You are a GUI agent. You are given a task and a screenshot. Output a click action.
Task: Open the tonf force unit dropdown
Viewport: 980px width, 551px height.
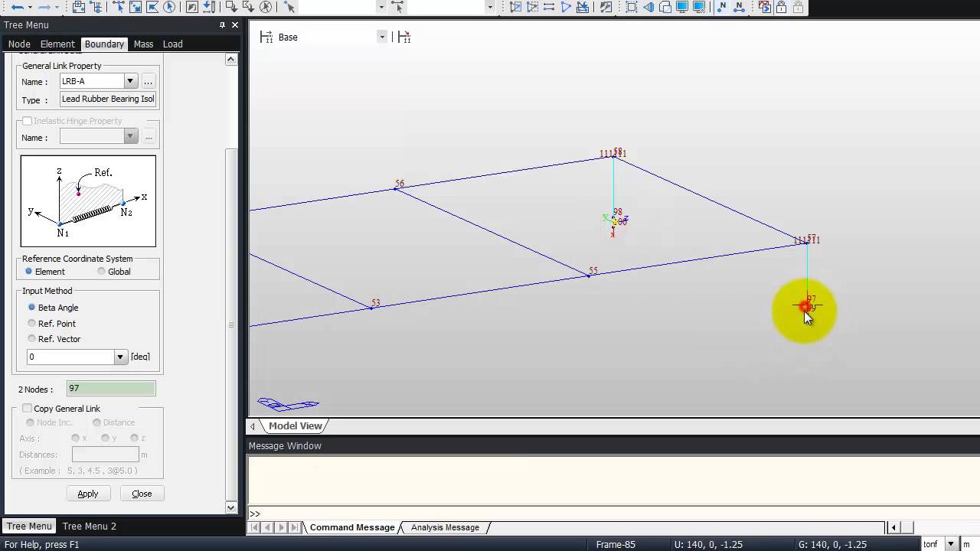click(951, 544)
